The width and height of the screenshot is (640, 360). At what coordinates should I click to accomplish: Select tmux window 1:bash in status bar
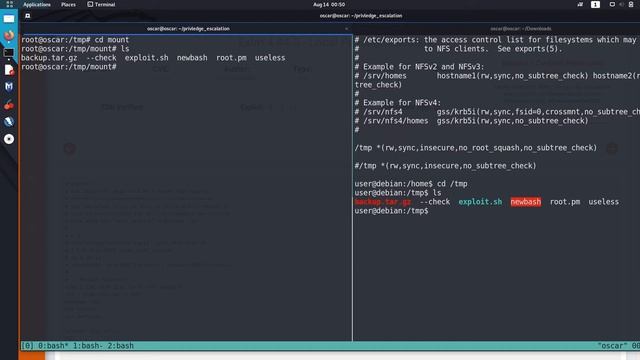(88, 346)
